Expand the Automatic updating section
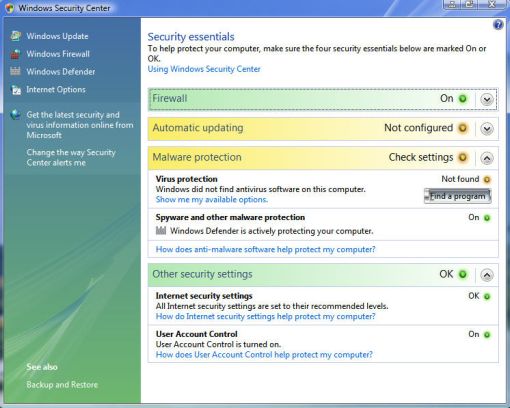 tap(487, 129)
